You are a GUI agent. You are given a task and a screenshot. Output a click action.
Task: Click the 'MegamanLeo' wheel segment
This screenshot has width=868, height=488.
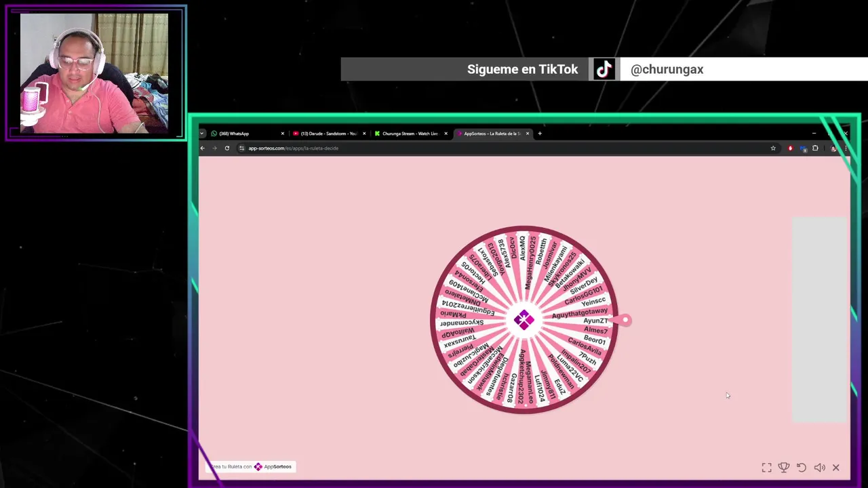pyautogui.click(x=530, y=383)
